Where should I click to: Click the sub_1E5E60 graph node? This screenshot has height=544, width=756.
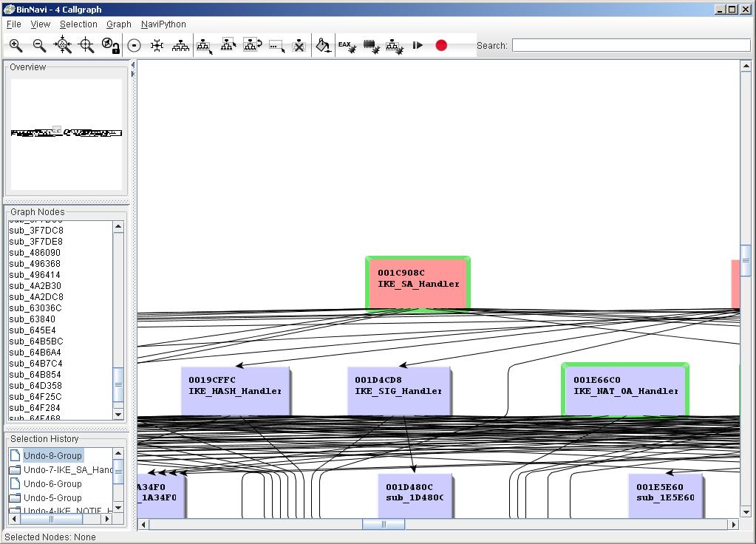pos(666,496)
